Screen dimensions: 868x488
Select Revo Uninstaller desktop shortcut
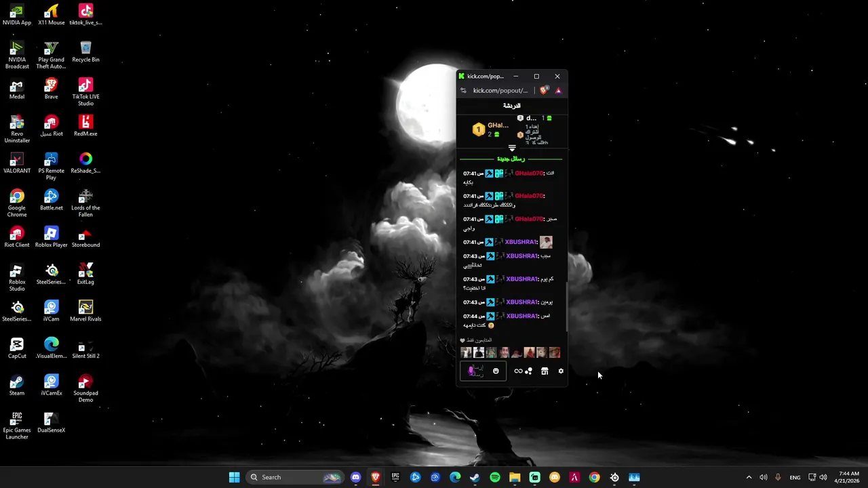(17, 129)
